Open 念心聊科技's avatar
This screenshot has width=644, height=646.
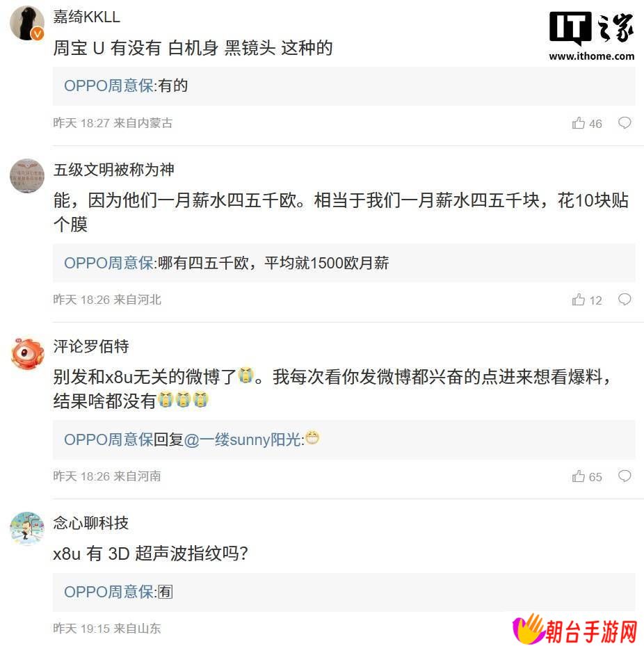click(27, 529)
